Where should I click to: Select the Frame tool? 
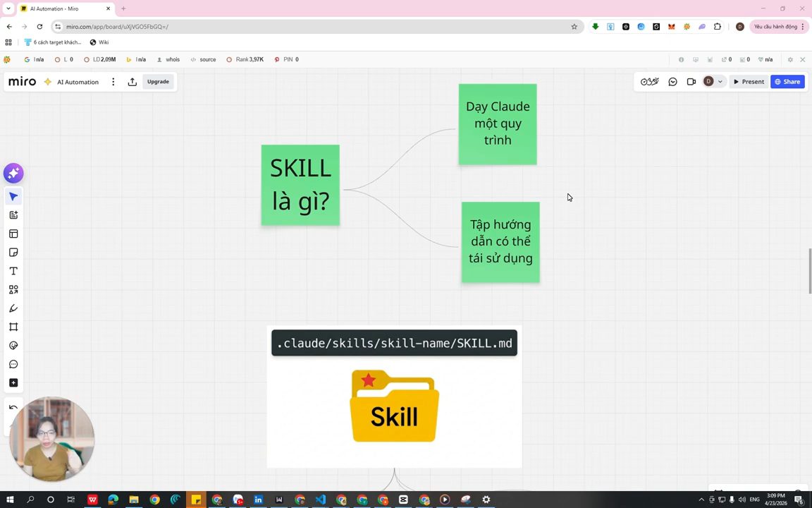[x=13, y=327]
